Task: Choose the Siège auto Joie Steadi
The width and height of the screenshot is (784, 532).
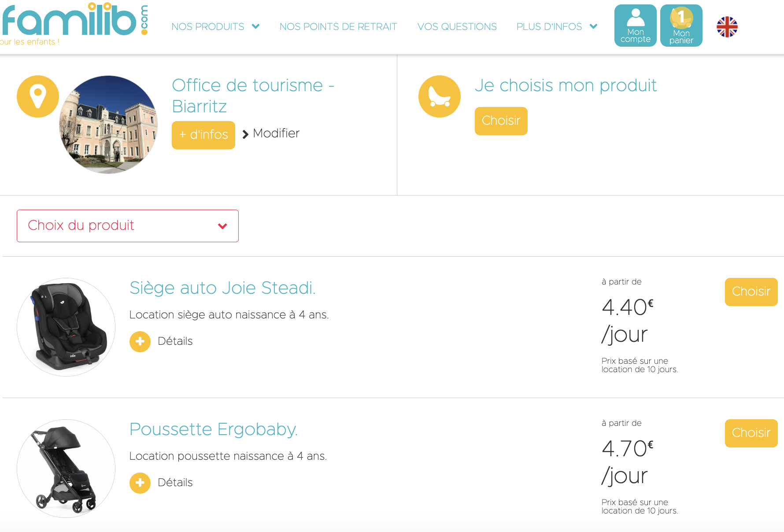Action: coord(751,292)
